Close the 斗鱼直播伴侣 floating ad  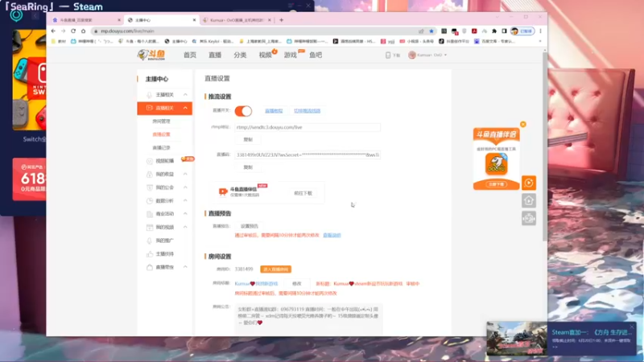tap(522, 125)
